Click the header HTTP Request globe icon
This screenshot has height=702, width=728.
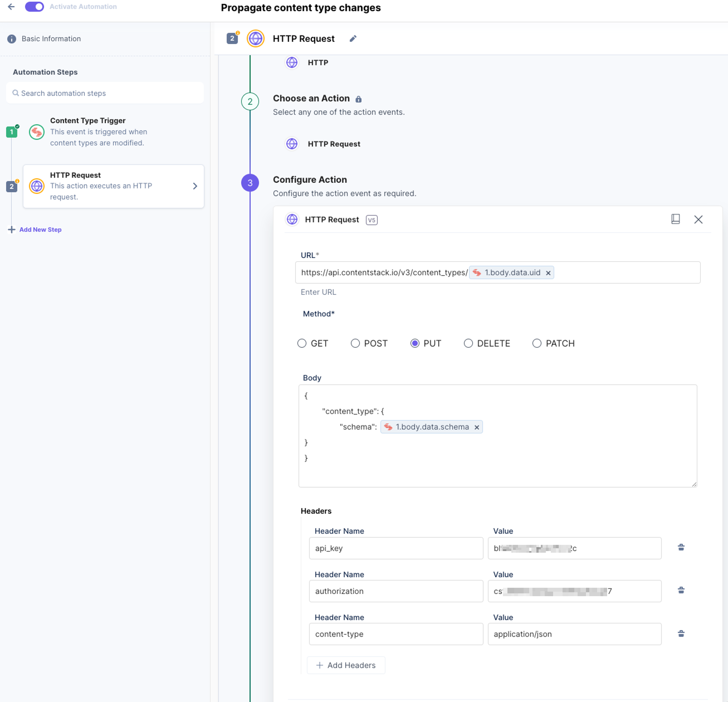click(x=256, y=38)
